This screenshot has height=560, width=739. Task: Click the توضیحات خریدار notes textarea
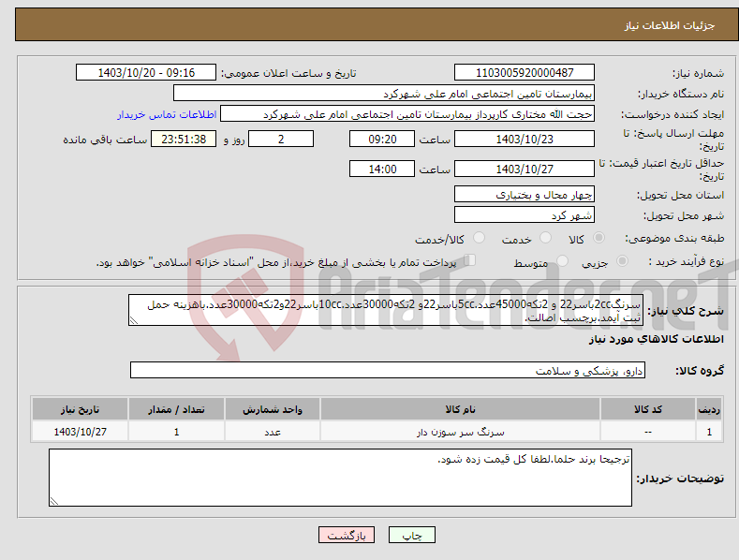click(340, 478)
